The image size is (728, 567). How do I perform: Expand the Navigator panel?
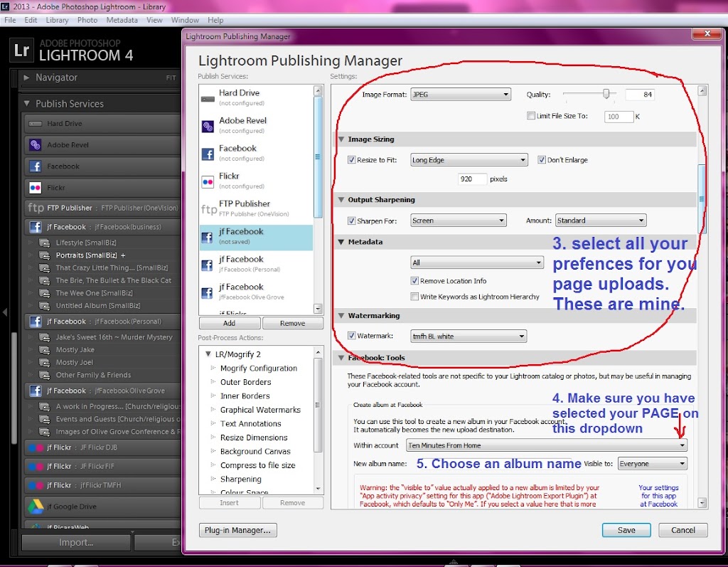click(x=26, y=78)
